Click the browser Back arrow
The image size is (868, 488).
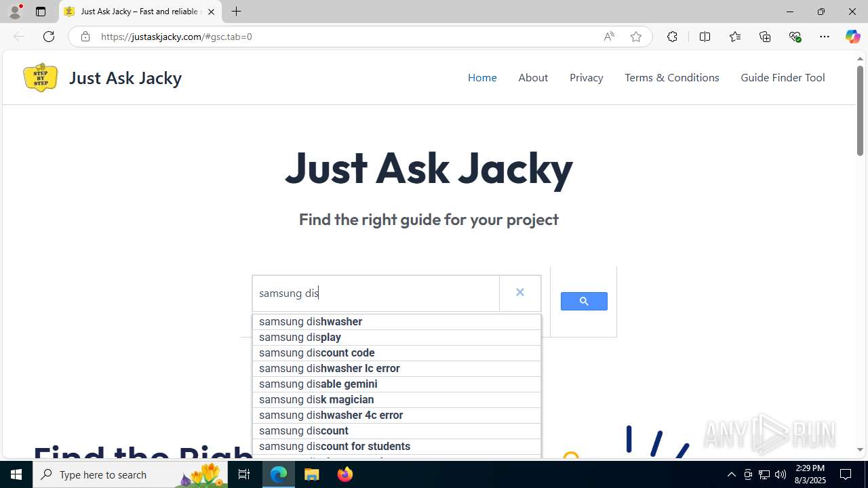coord(19,37)
